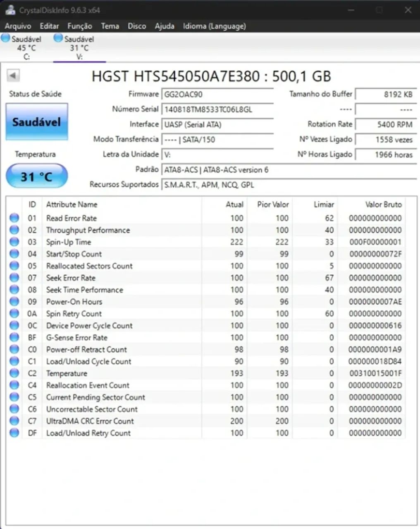This screenshot has width=420, height=529.
Task: Click the Nº Vezes Ligado value 1558 vezes
Action: point(386,140)
